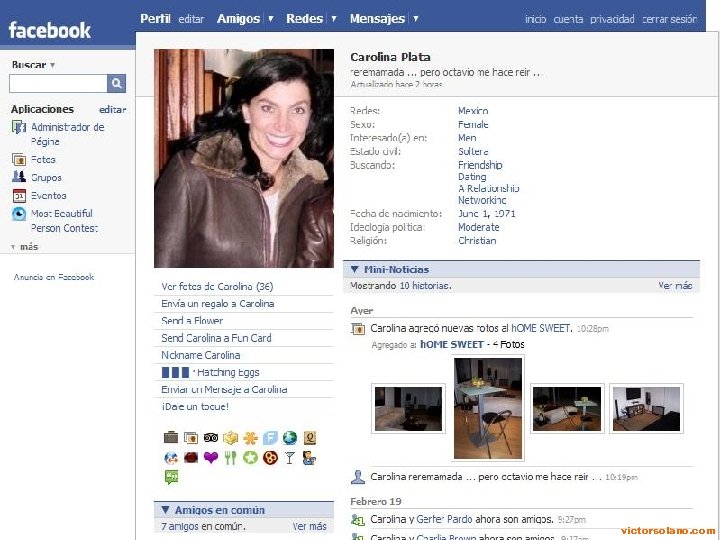Open the hOME SWEET album link
This screenshot has height=540, width=720.
[x=452, y=344]
